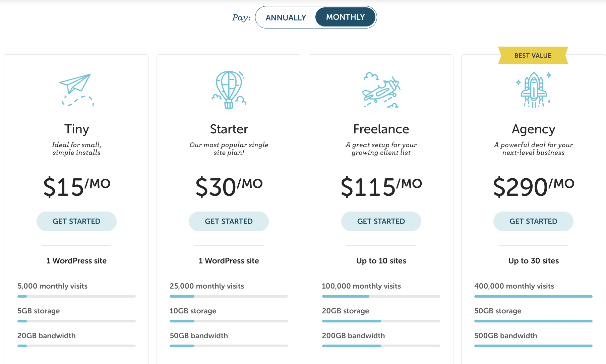Click the Starter $30/MO price
The width and height of the screenshot is (606, 364).
coord(229,187)
